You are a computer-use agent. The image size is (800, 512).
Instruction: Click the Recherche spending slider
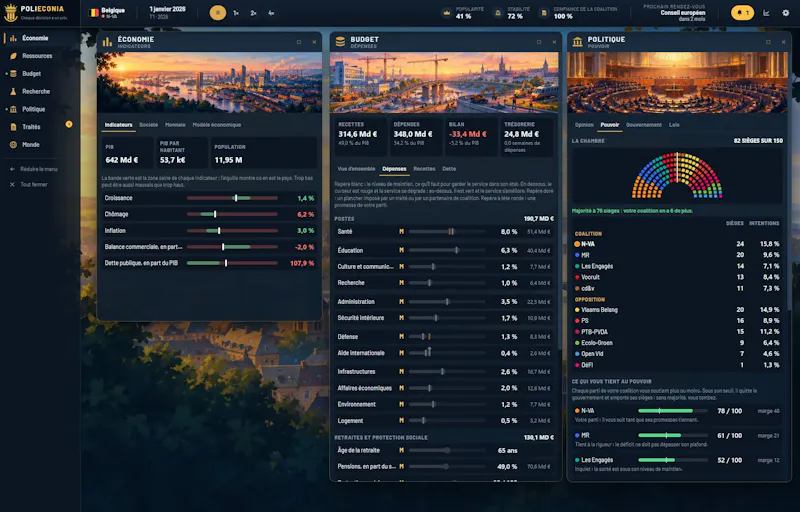[447, 283]
